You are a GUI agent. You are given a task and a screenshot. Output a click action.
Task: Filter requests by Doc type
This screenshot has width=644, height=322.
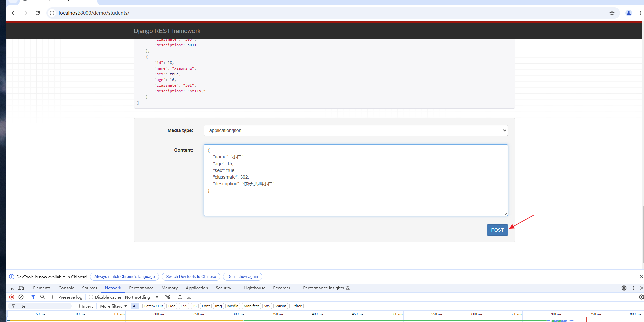[x=172, y=306]
